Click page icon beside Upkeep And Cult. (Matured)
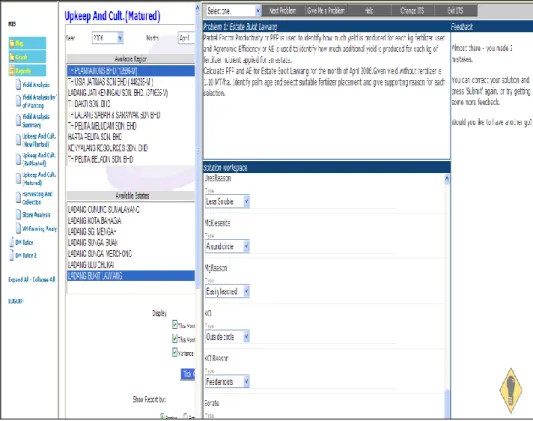 tap(19, 178)
